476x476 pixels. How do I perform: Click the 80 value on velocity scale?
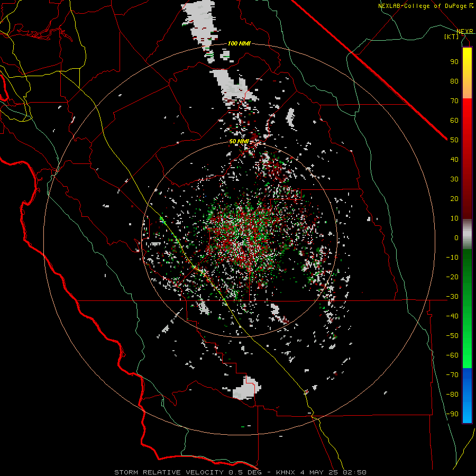pos(454,81)
